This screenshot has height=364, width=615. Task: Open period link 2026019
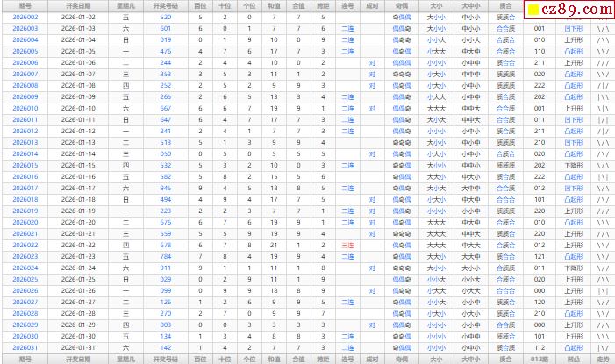(x=25, y=211)
